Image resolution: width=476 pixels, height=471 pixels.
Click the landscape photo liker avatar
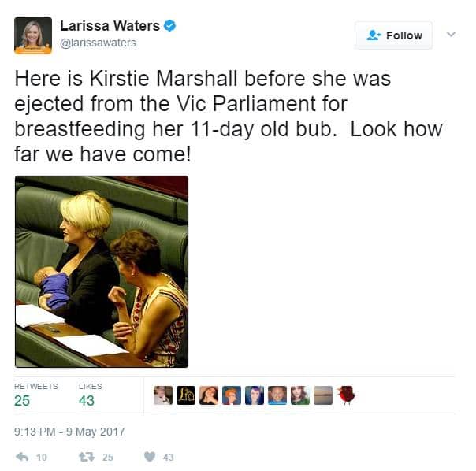tap(323, 395)
